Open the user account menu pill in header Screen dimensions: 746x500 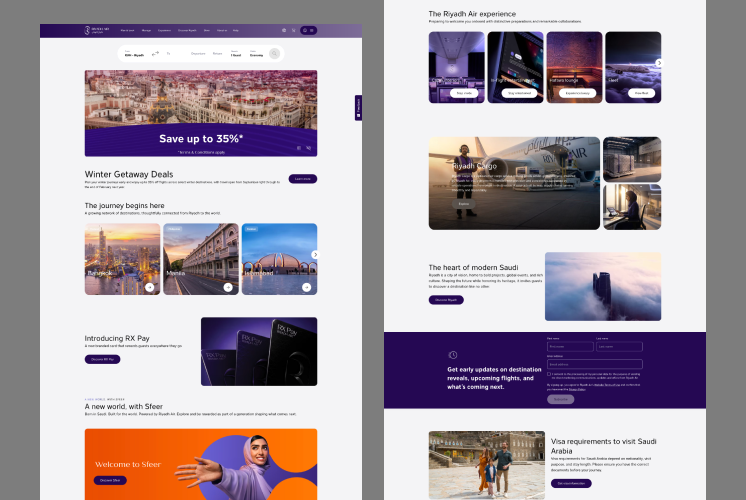[308, 30]
